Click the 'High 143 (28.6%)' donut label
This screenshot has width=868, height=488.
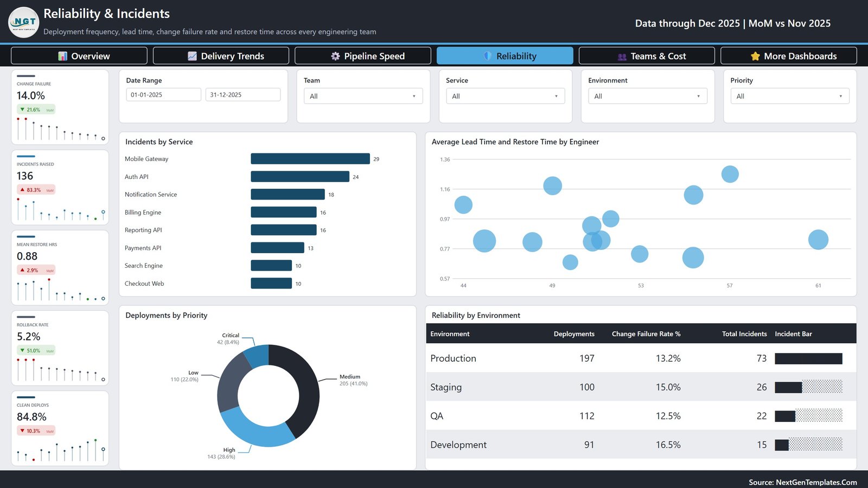pyautogui.click(x=221, y=453)
